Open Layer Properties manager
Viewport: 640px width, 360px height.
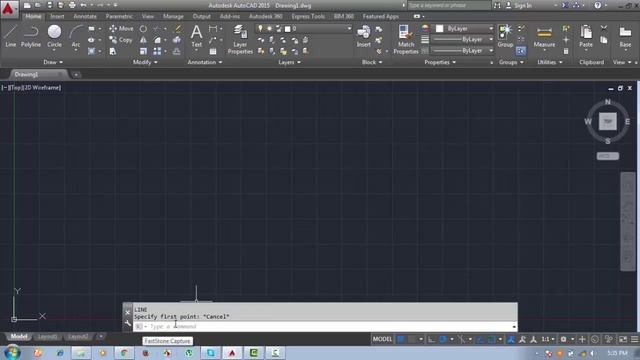click(x=240, y=40)
